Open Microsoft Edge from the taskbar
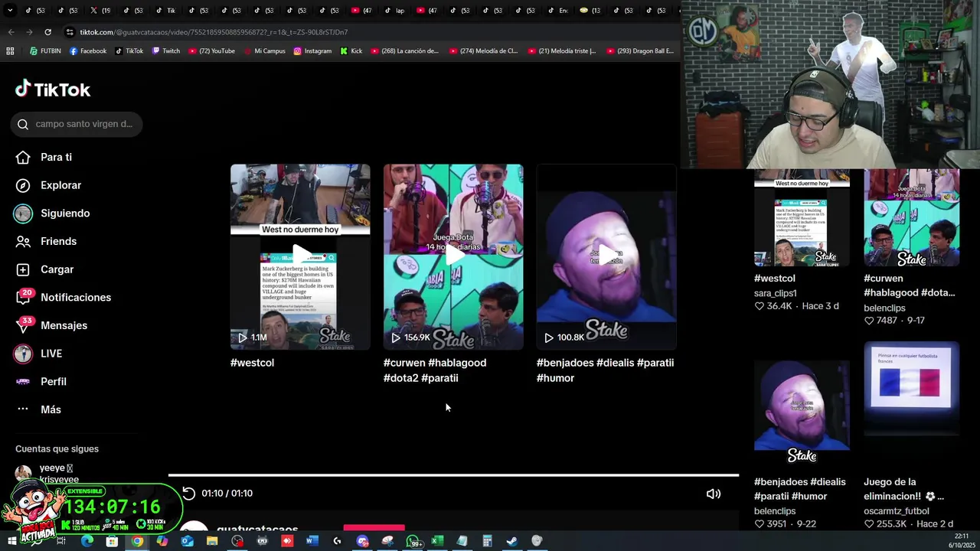 click(87, 541)
